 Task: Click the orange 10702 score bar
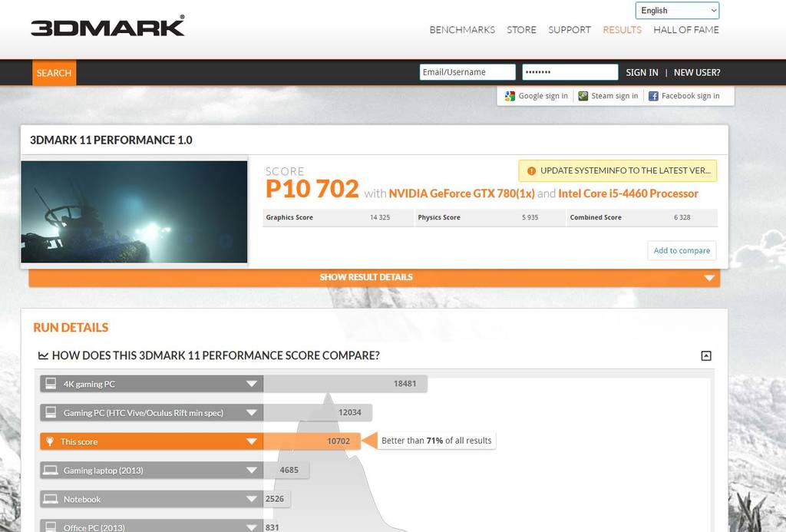pyautogui.click(x=312, y=441)
